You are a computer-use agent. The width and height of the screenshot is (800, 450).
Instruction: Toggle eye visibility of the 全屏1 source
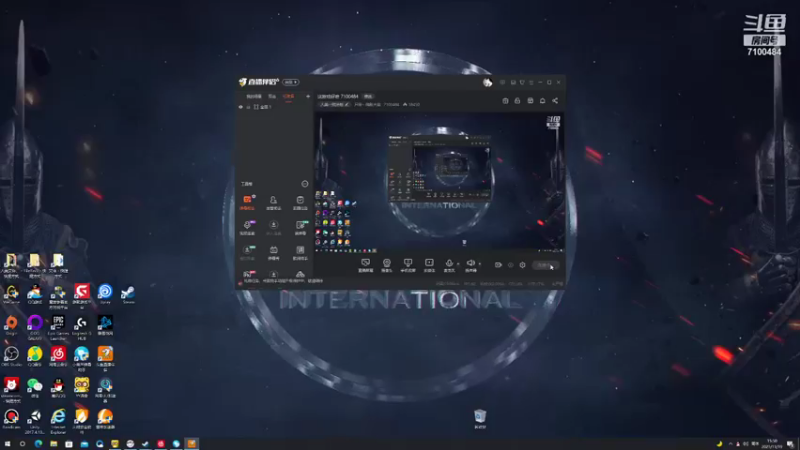point(241,107)
